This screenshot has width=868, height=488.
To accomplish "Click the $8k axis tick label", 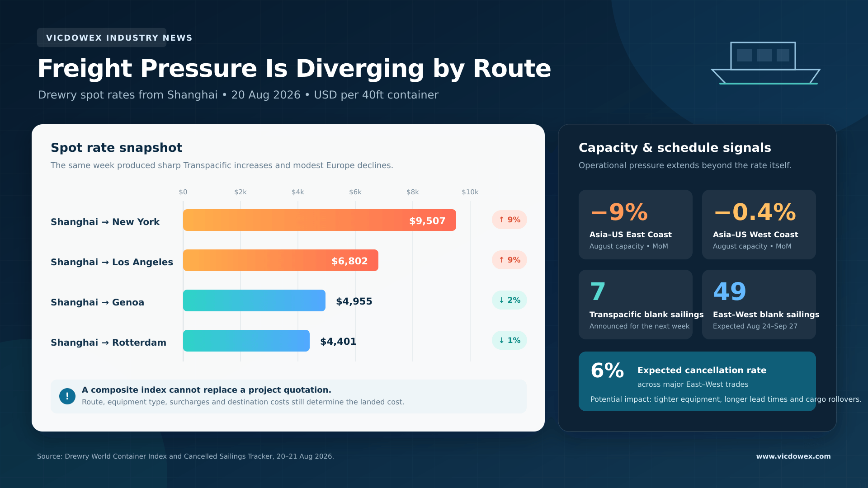I will click(413, 192).
